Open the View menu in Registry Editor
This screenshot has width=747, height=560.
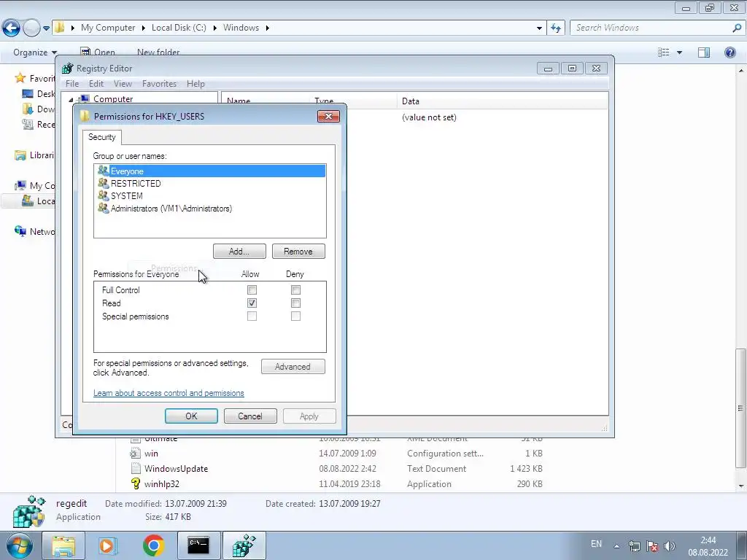point(123,84)
